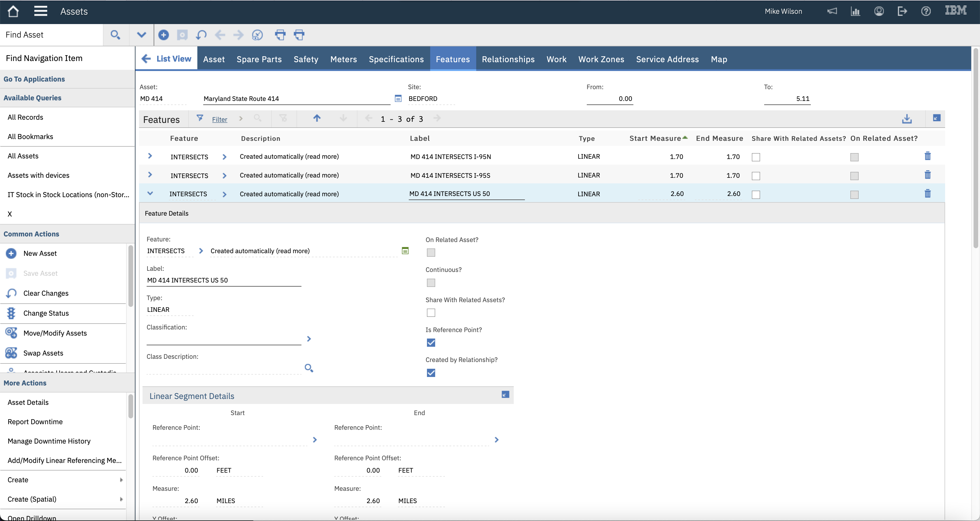Open the Classification detail menu chevron
The image size is (980, 521).
309,339
